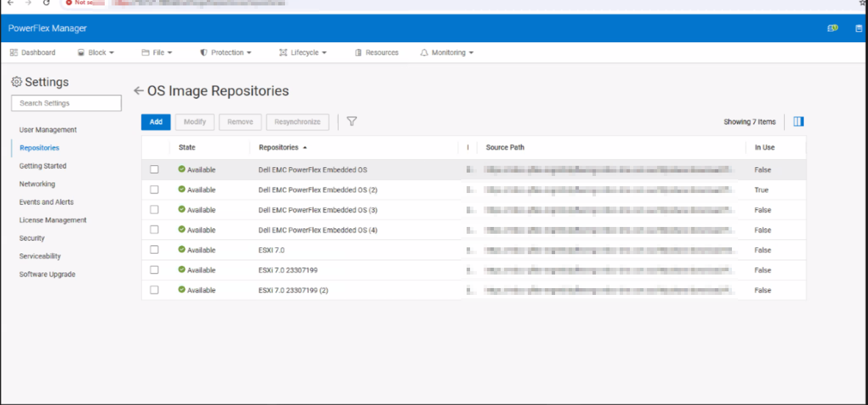Click the jobs icon at far right of header
Screen dimensions: 868x405
point(858,29)
